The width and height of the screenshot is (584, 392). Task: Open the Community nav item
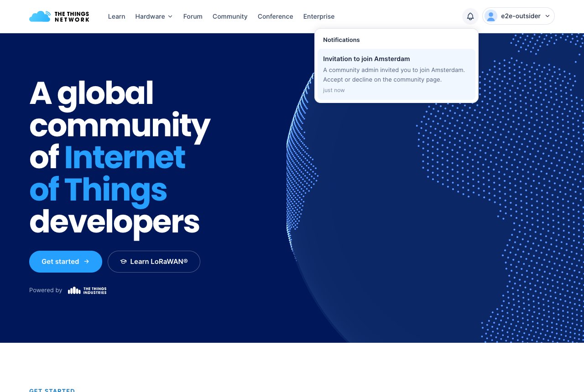pyautogui.click(x=230, y=16)
